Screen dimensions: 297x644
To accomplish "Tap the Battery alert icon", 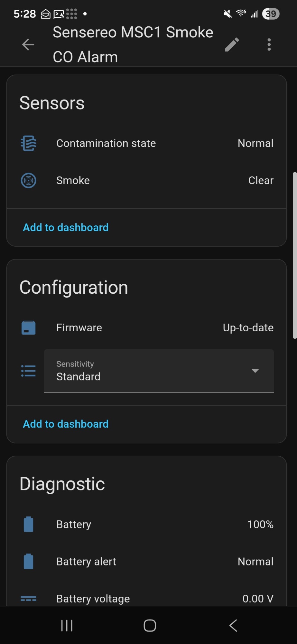I will pos(29,562).
